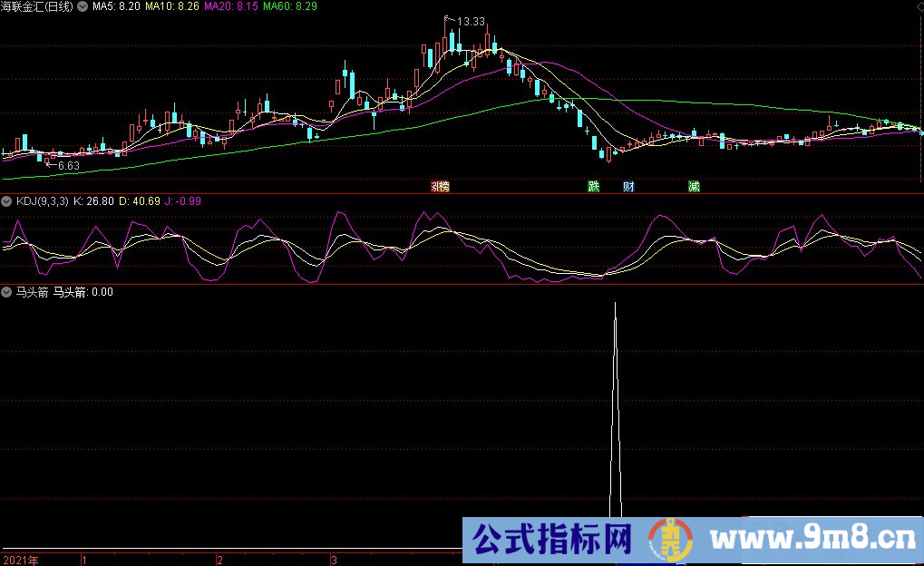Click the MA20: 8.15 label
Image resolution: width=924 pixels, height=566 pixels.
(231, 6)
